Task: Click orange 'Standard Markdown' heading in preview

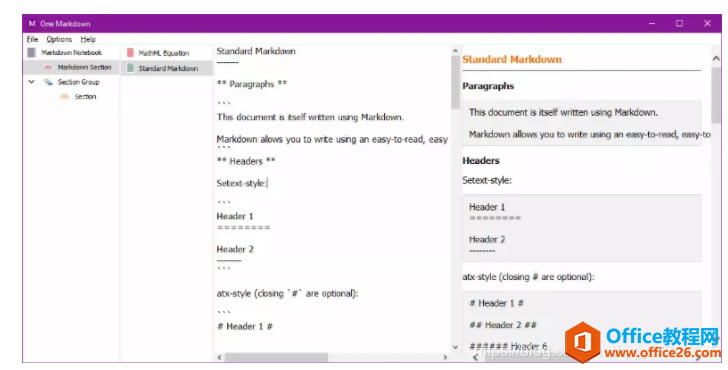Action: [512, 59]
